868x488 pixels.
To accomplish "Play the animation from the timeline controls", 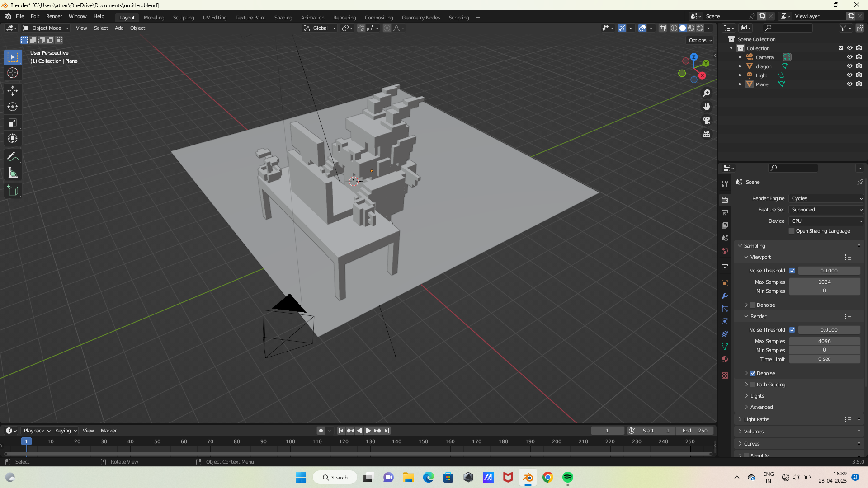I will pyautogui.click(x=368, y=431).
